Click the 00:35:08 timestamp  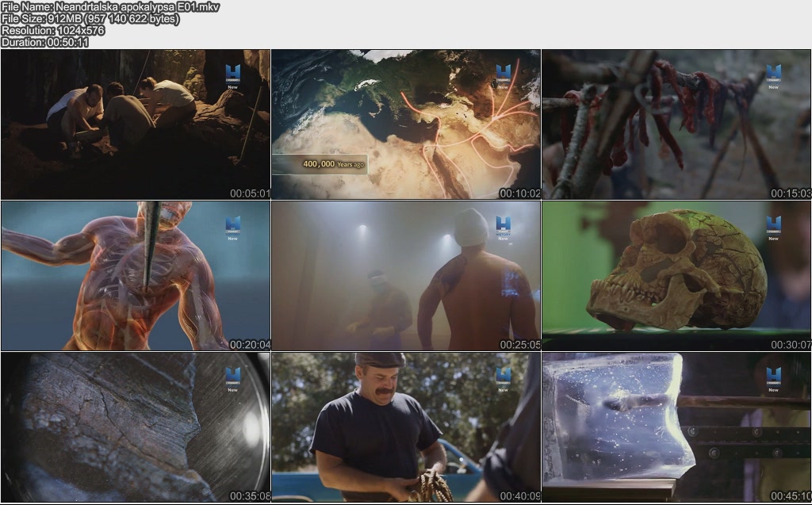250,496
